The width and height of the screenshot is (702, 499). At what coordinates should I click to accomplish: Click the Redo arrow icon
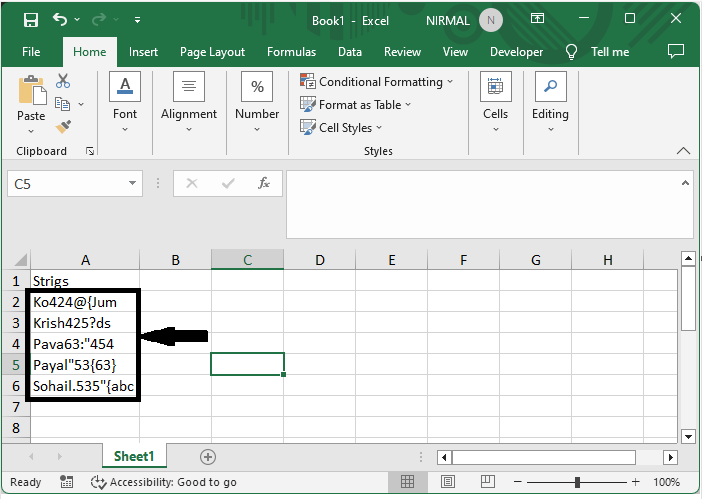pyautogui.click(x=99, y=19)
